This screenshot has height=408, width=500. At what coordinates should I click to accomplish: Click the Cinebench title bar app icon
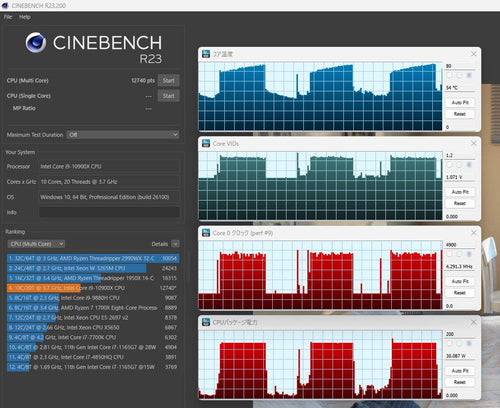(x=5, y=5)
